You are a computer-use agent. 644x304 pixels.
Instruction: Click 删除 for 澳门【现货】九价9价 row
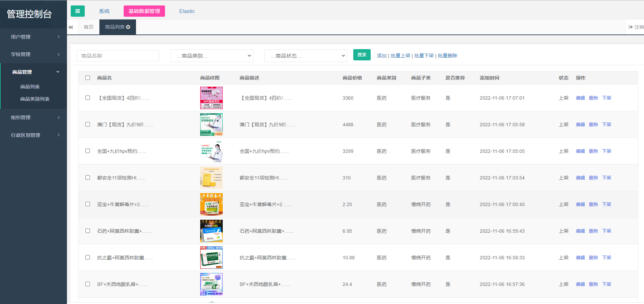point(593,125)
